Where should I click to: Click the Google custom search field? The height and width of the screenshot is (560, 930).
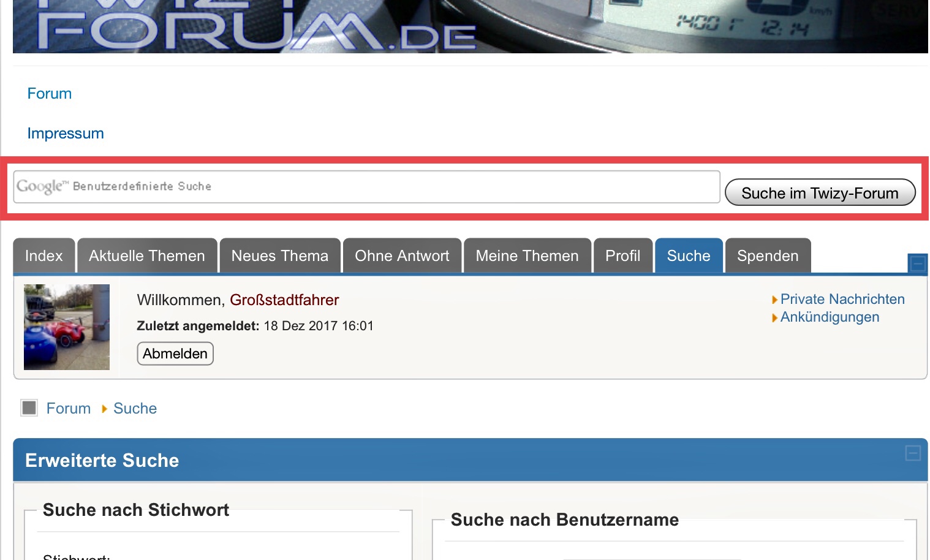pos(366,187)
